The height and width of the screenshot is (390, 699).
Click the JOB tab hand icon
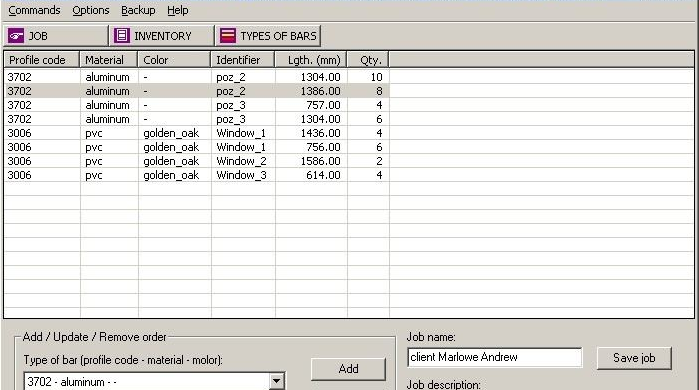pyautogui.click(x=16, y=36)
